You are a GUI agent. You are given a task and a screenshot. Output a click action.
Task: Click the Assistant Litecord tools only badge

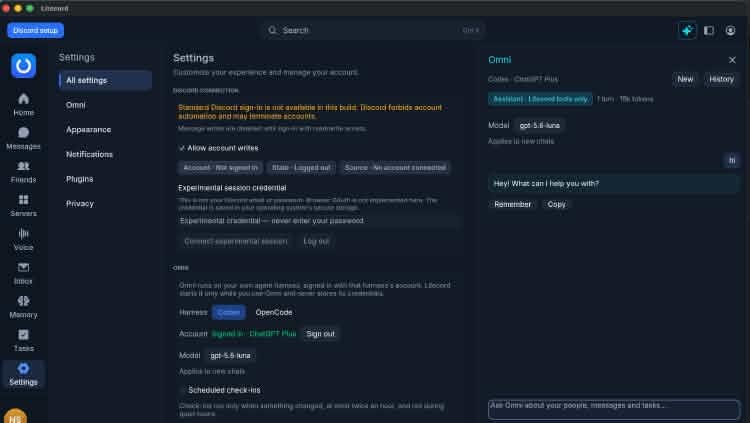(540, 99)
